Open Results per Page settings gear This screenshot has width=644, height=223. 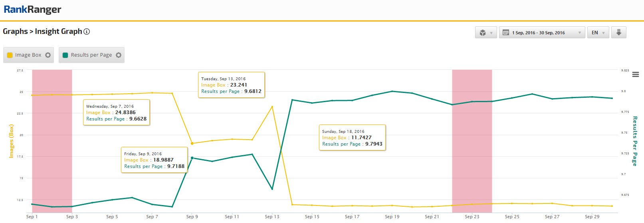click(119, 55)
